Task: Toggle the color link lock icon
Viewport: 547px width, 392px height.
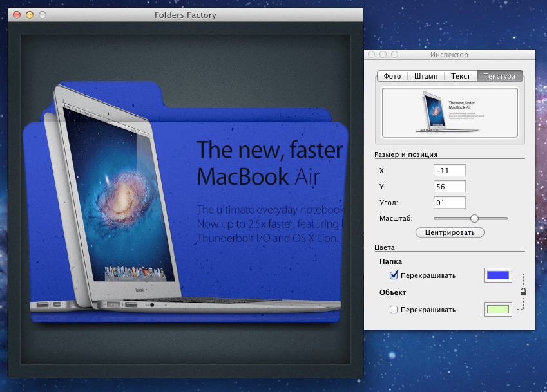Action: coord(523,291)
